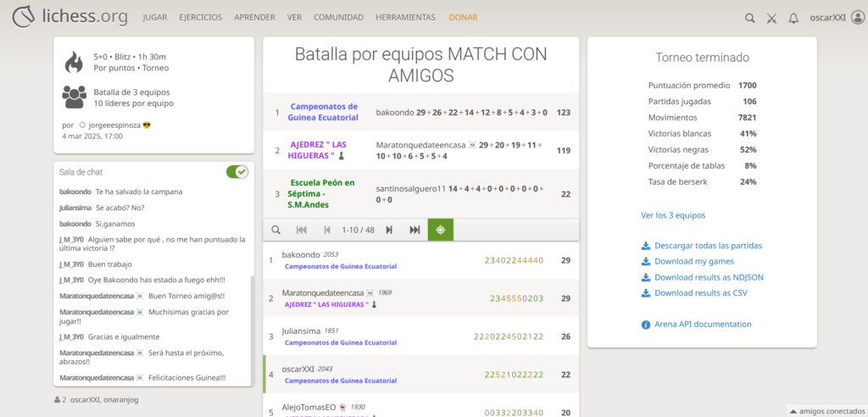Click Partidas jugadas value 106
868x417 pixels.
point(749,102)
